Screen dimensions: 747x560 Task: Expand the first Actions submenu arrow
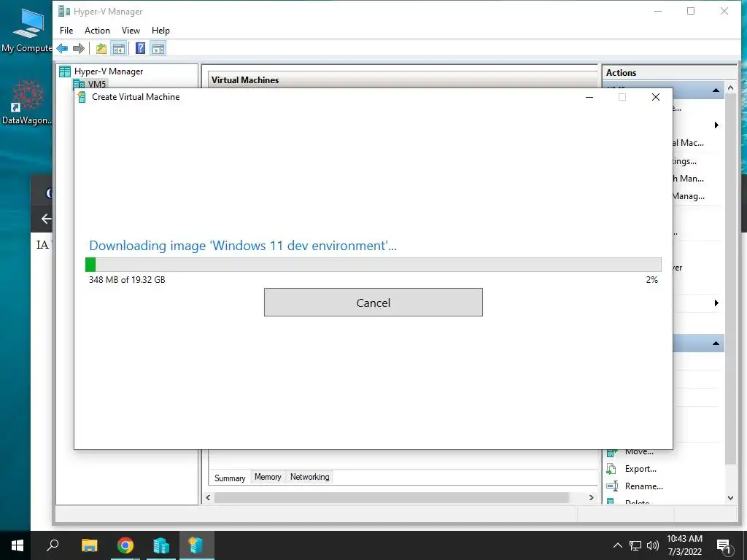[716, 125]
